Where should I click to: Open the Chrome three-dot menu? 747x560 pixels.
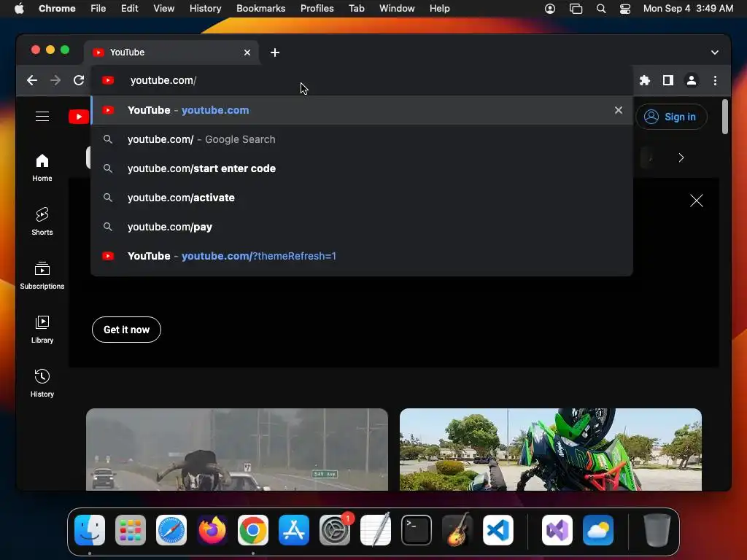715,80
